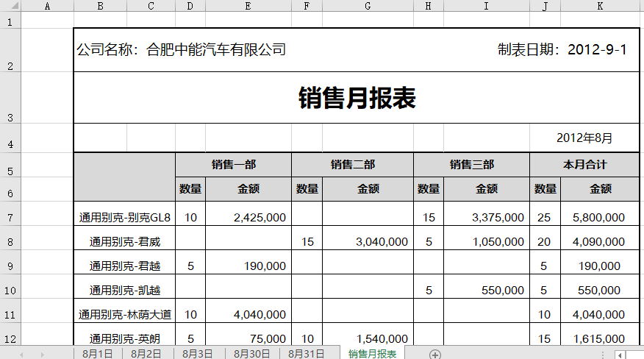Go to the 8月3日 sheet tab

197,354
